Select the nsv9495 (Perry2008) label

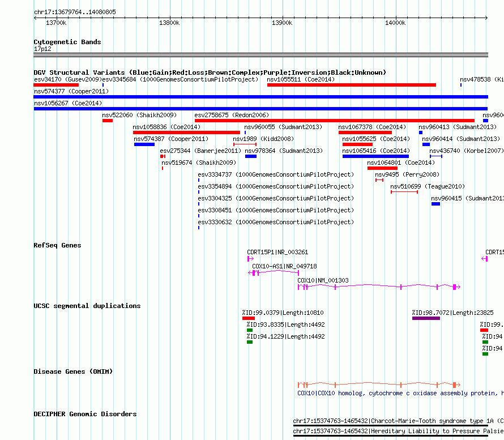407,174
